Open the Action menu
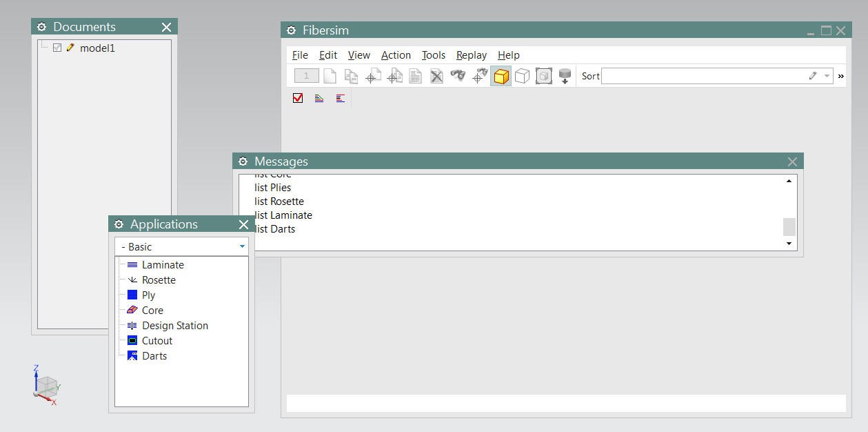This screenshot has width=868, height=432. pyautogui.click(x=396, y=55)
